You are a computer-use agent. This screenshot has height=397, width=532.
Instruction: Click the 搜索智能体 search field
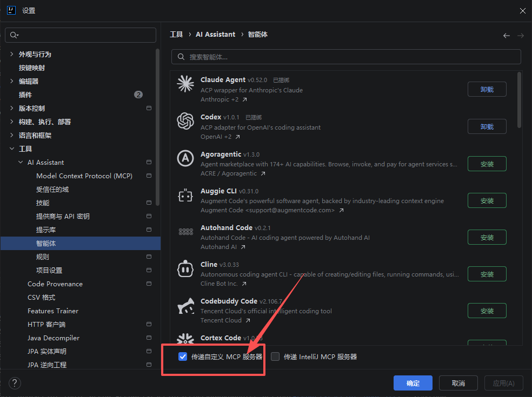click(346, 57)
